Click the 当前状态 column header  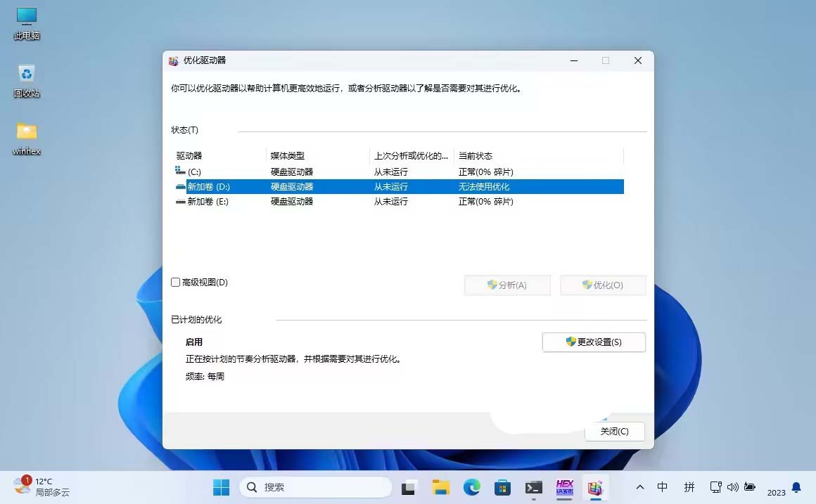[539, 155]
